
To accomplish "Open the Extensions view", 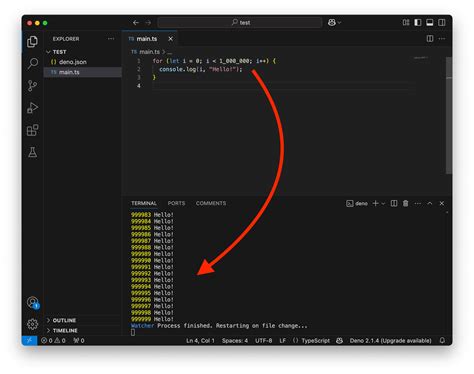I will pyautogui.click(x=32, y=130).
